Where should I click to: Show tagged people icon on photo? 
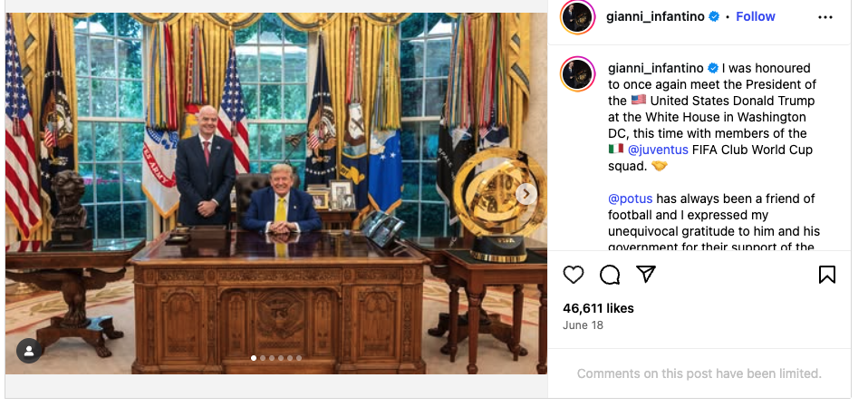point(29,351)
